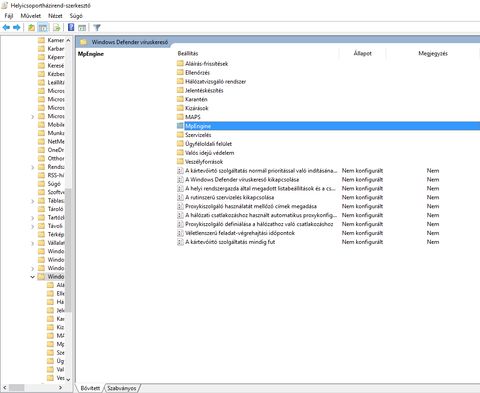Click the Export list toolbar icon
Screen dimensions: 480x393
pyautogui.click(x=57, y=28)
